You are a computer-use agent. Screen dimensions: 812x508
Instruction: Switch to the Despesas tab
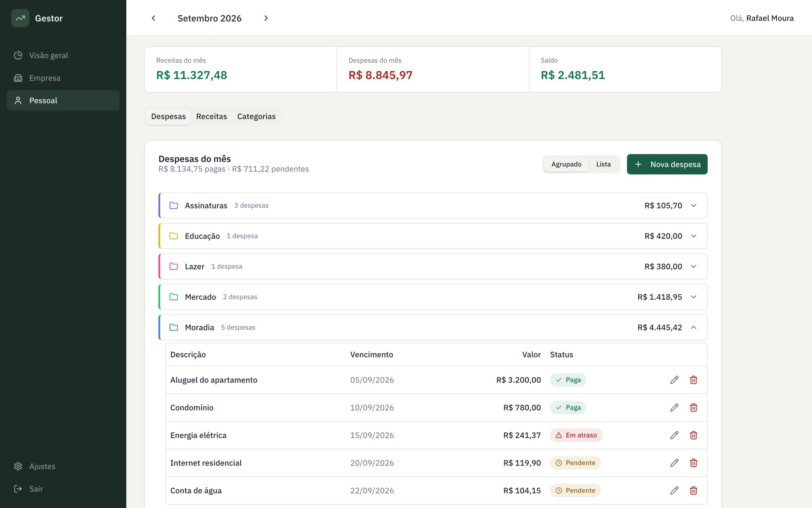pos(168,117)
